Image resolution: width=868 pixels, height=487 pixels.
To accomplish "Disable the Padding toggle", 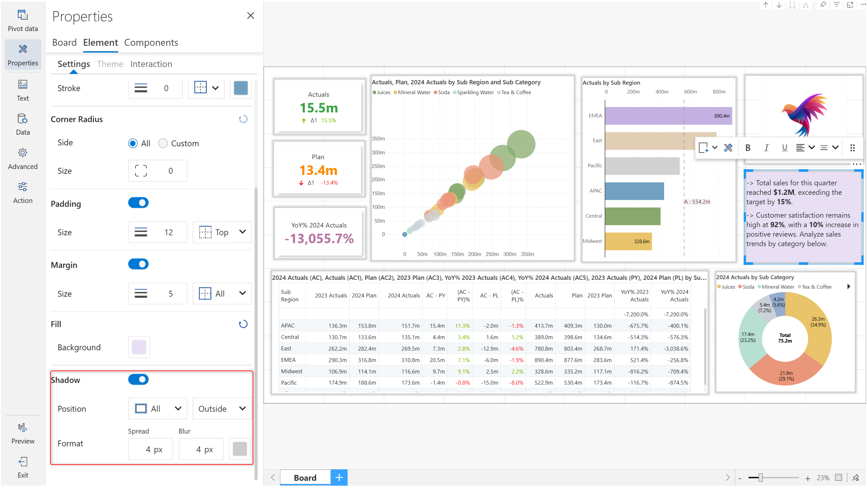I will coord(138,203).
